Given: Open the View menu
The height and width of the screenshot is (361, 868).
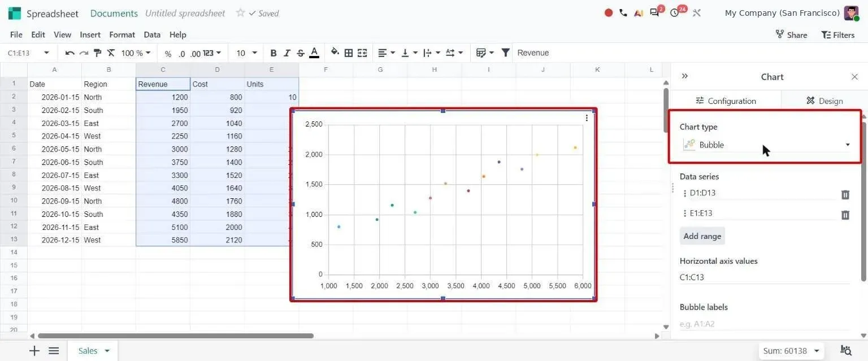Looking at the screenshot, I should (62, 34).
